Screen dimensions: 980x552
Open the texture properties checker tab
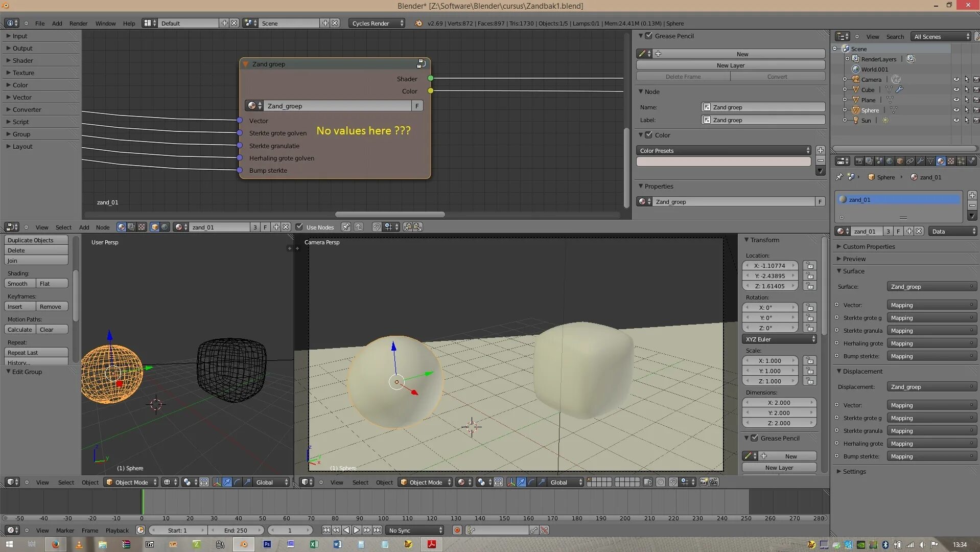coord(951,161)
